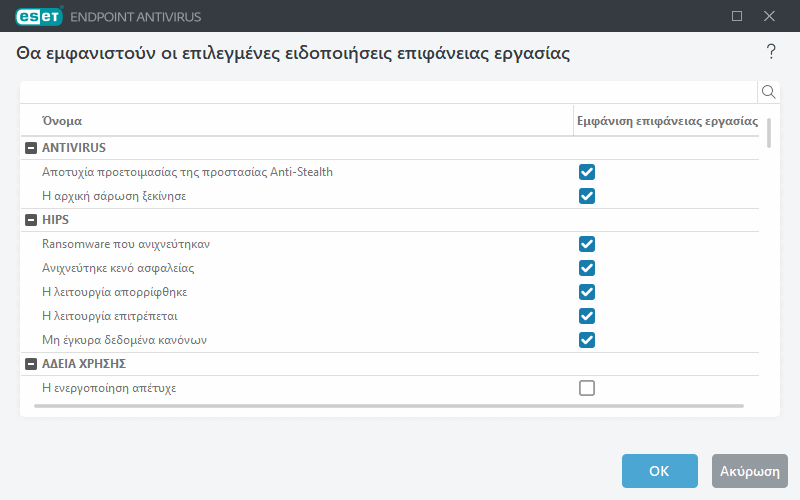The width and height of the screenshot is (800, 500).
Task: Click into the search input field
Action: coord(389,92)
